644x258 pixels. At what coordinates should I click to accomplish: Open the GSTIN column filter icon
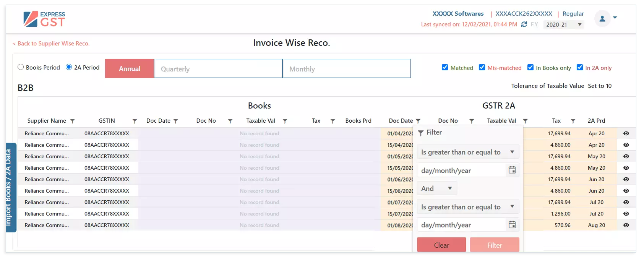tap(135, 121)
